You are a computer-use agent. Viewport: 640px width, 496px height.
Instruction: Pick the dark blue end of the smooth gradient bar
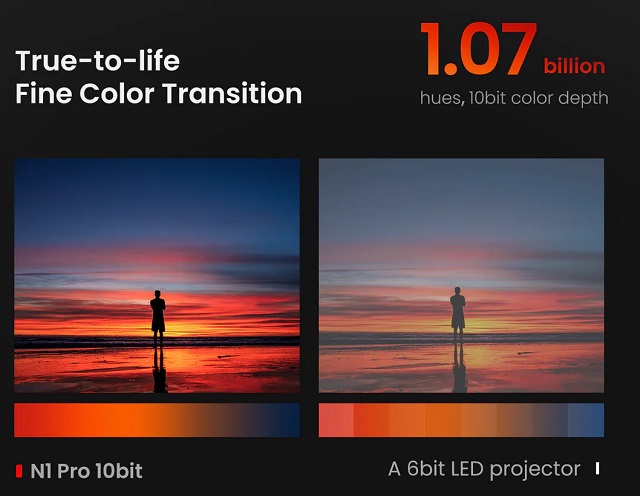click(x=288, y=420)
